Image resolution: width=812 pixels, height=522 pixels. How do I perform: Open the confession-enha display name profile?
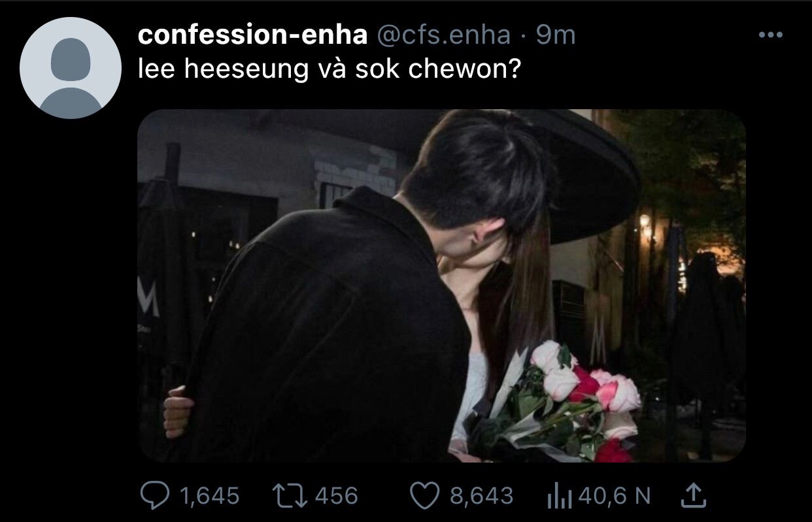[x=252, y=35]
